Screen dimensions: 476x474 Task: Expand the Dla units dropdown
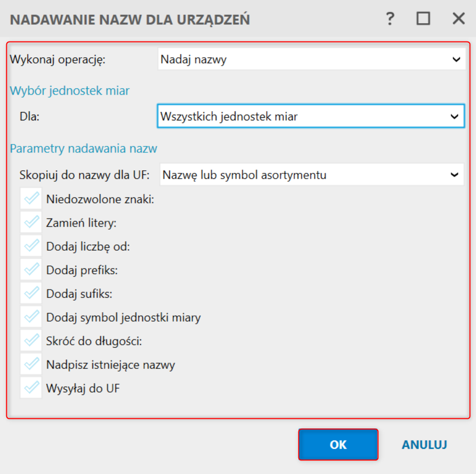click(x=311, y=116)
